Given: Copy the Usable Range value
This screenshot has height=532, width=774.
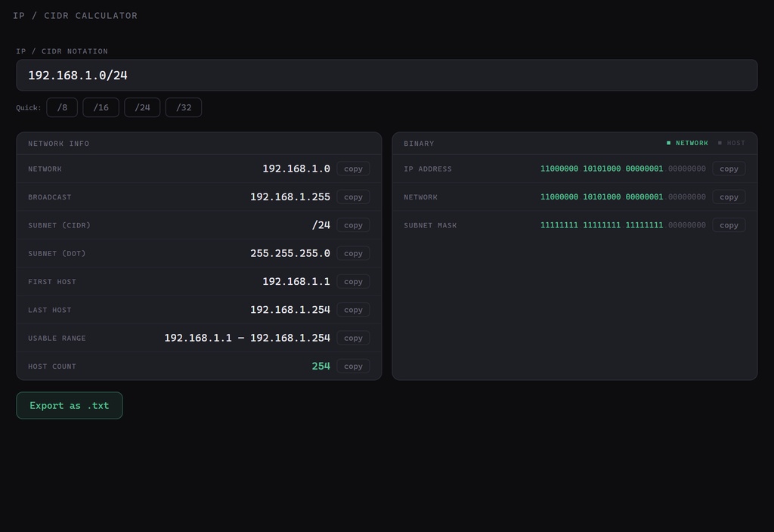Looking at the screenshot, I should [353, 338].
